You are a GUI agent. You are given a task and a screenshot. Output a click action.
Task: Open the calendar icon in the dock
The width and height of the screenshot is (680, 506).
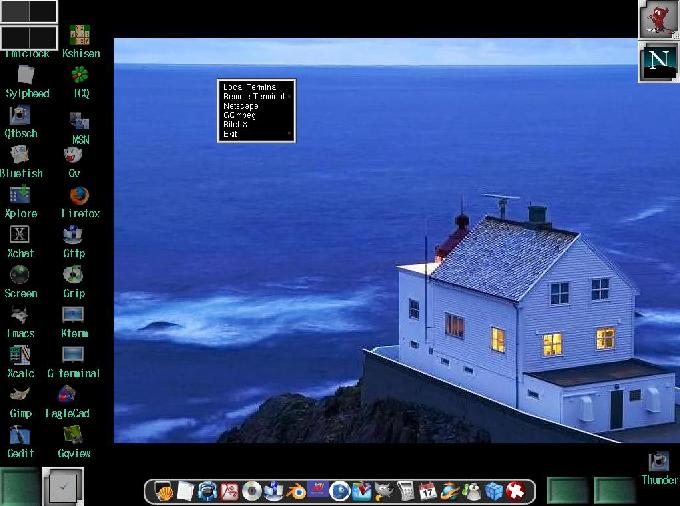point(428,491)
